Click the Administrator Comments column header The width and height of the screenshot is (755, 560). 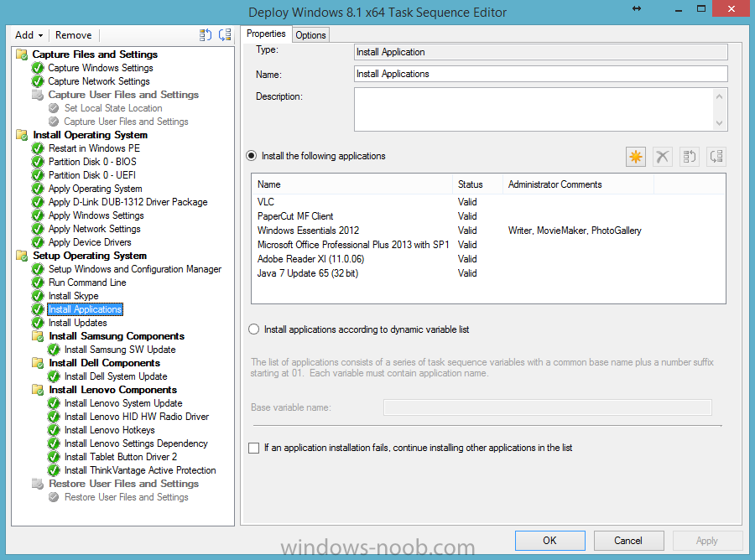click(x=578, y=184)
